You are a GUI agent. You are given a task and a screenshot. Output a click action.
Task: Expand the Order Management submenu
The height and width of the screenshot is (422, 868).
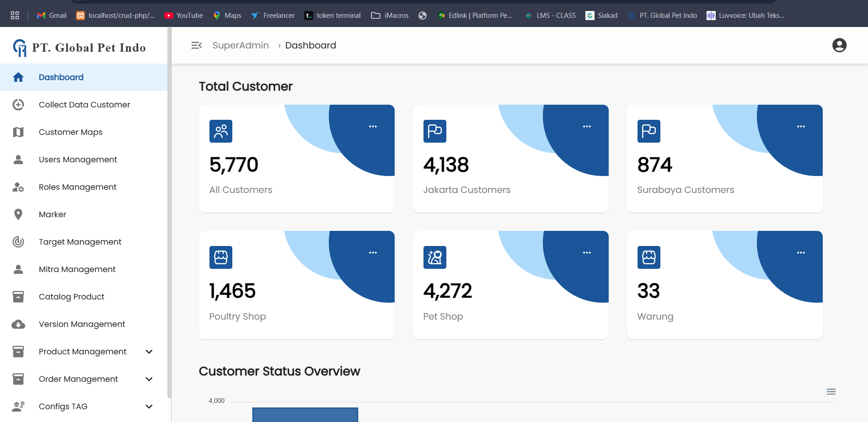coord(149,379)
